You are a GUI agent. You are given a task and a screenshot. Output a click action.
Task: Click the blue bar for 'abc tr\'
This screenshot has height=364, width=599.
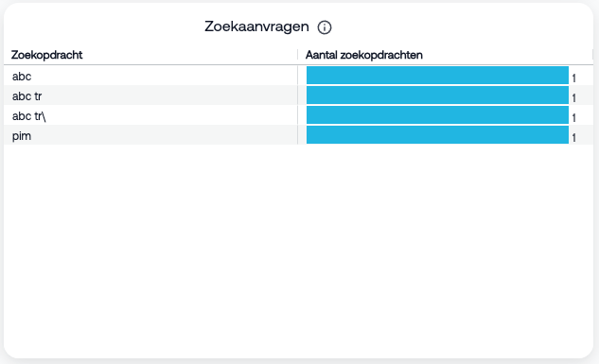point(437,114)
